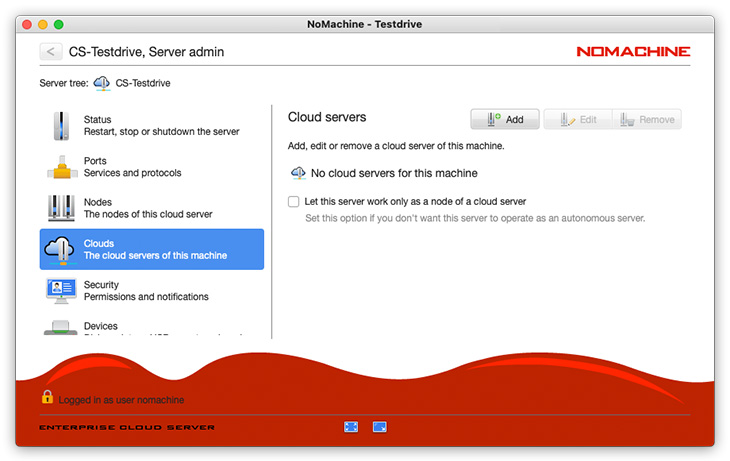This screenshot has height=461, width=730.
Task: Click the Nodes server rack icon
Action: pos(61,208)
